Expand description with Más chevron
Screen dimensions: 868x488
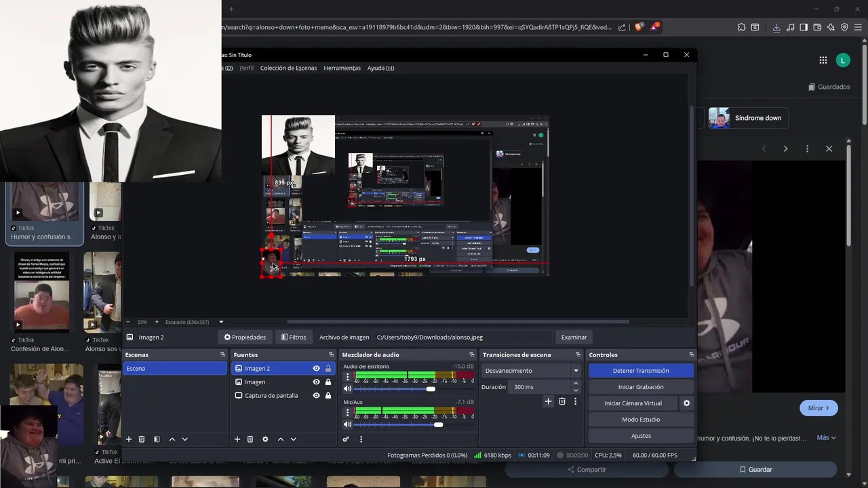pyautogui.click(x=826, y=438)
